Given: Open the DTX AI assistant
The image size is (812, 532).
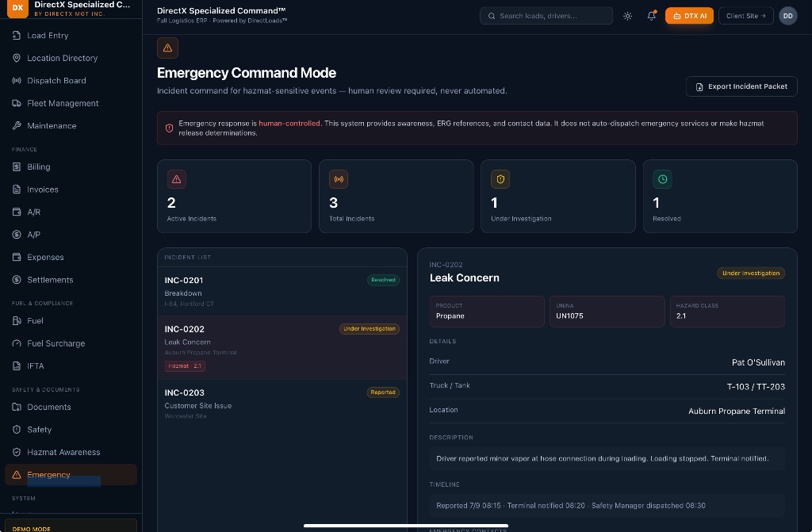Looking at the screenshot, I should pyautogui.click(x=689, y=16).
